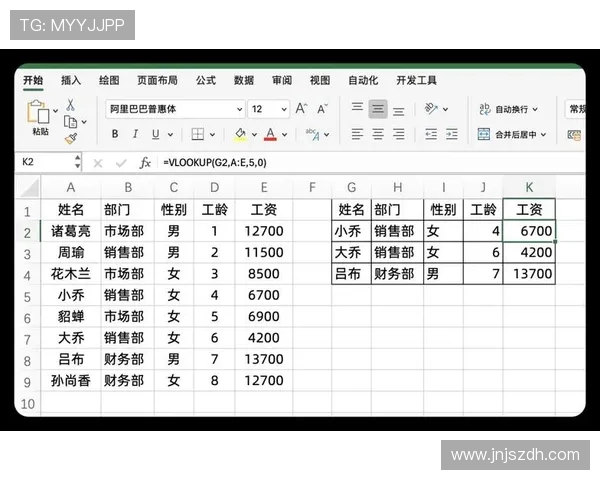Expand text orientation options arrow
Image resolution: width=600 pixels, height=480 pixels.
pos(445,109)
